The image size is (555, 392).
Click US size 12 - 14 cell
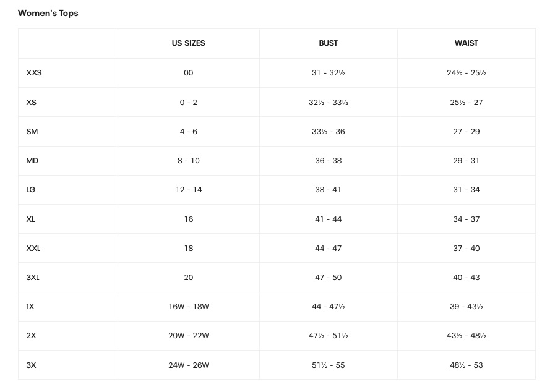point(189,190)
